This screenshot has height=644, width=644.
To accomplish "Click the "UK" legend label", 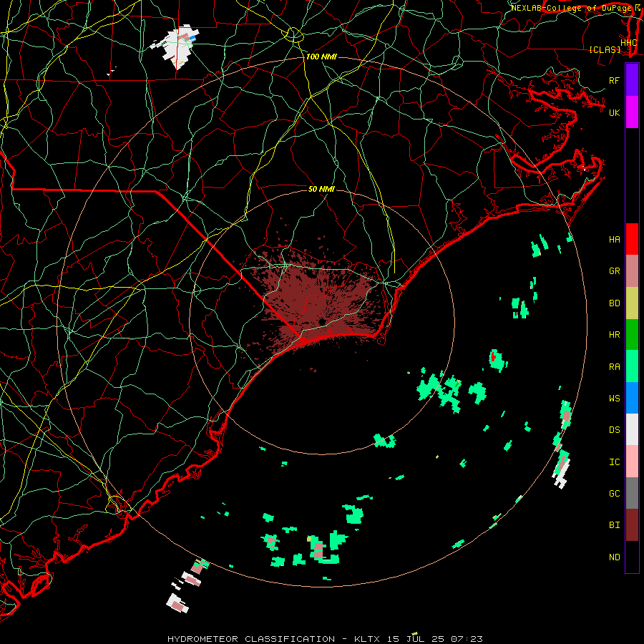I will click(x=614, y=112).
